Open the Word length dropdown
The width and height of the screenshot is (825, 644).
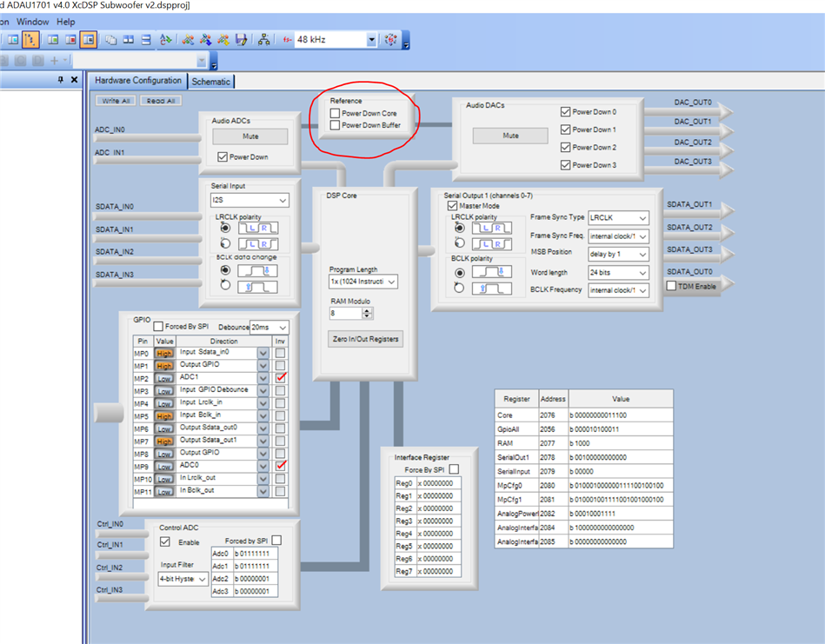(642, 273)
